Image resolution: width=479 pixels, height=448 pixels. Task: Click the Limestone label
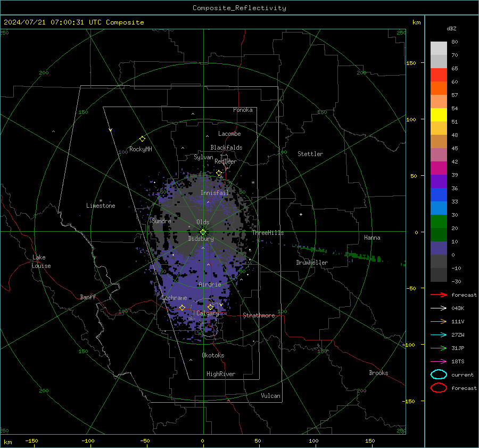(x=101, y=206)
